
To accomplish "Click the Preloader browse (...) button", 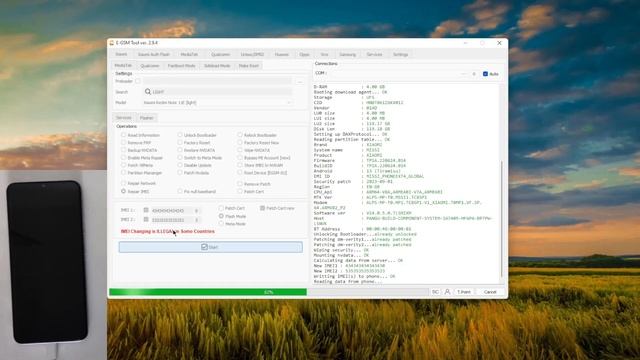I will (x=300, y=82).
